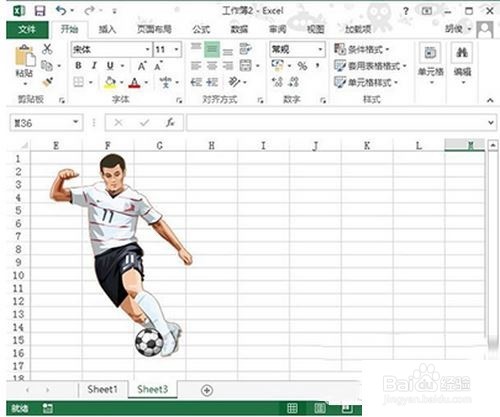Open the font color dropdown arrow
The height and width of the screenshot is (417, 500).
[146, 82]
